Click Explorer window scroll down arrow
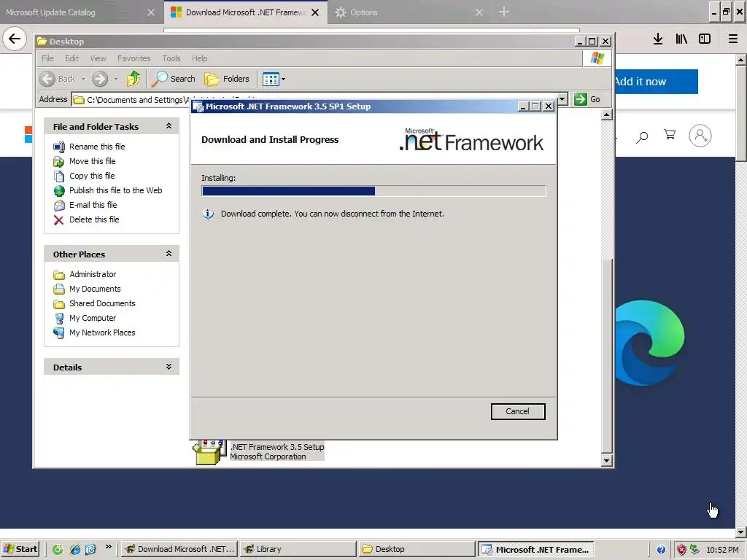 point(606,460)
